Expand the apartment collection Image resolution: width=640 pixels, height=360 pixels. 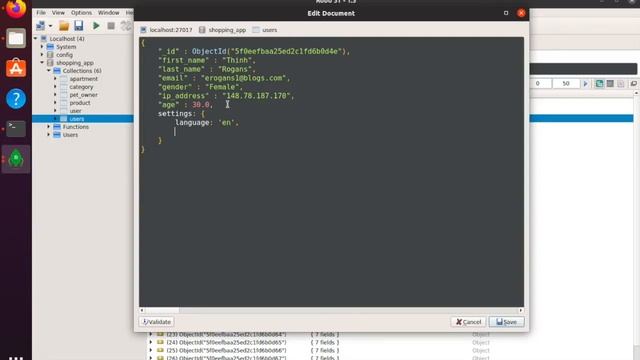coord(55,78)
